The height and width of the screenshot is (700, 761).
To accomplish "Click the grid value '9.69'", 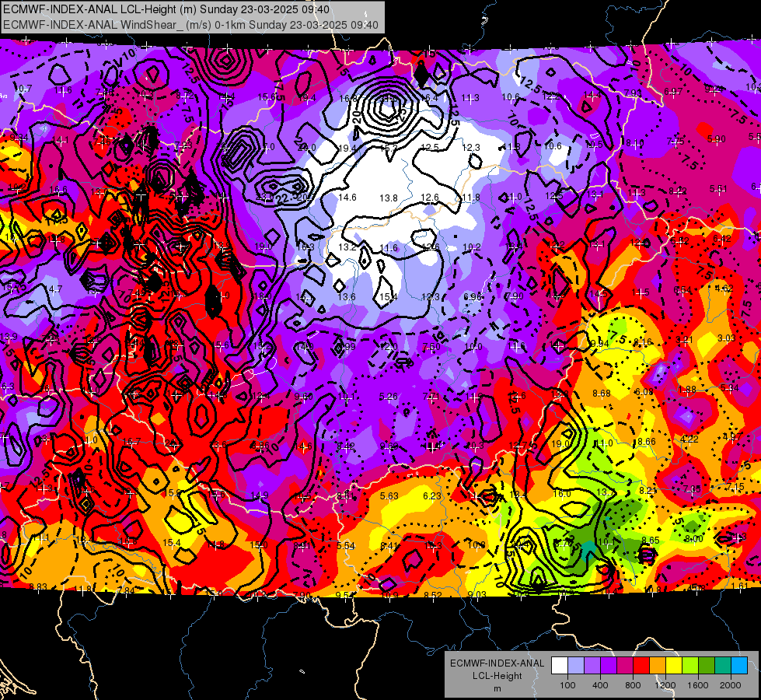I will pyautogui.click(x=389, y=446).
